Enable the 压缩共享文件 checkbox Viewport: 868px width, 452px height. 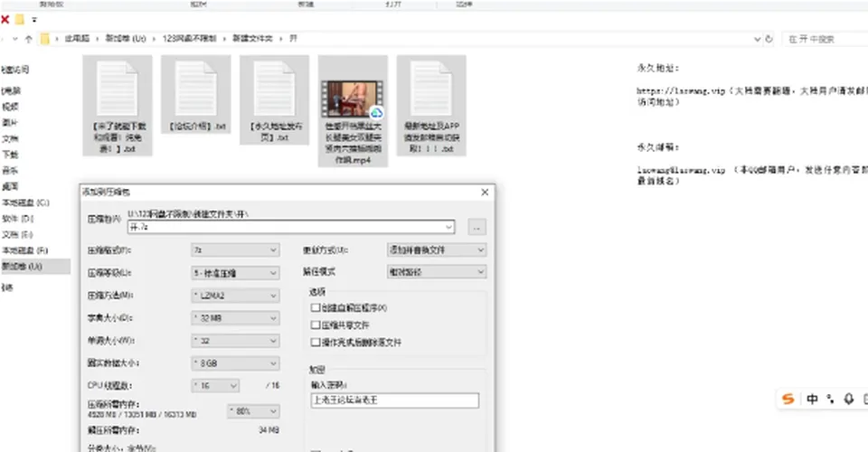[x=316, y=325]
